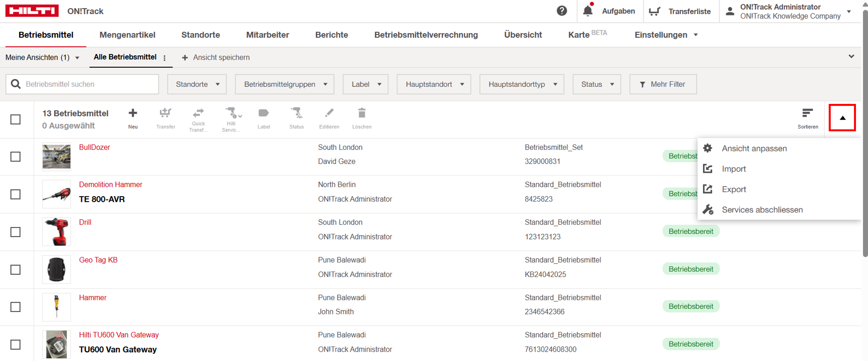
Task: Click the Hilti logo
Action: click(32, 11)
